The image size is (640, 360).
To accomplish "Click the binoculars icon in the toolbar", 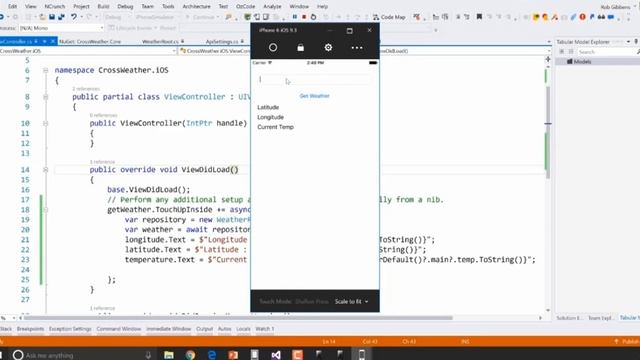I will [x=601, y=17].
